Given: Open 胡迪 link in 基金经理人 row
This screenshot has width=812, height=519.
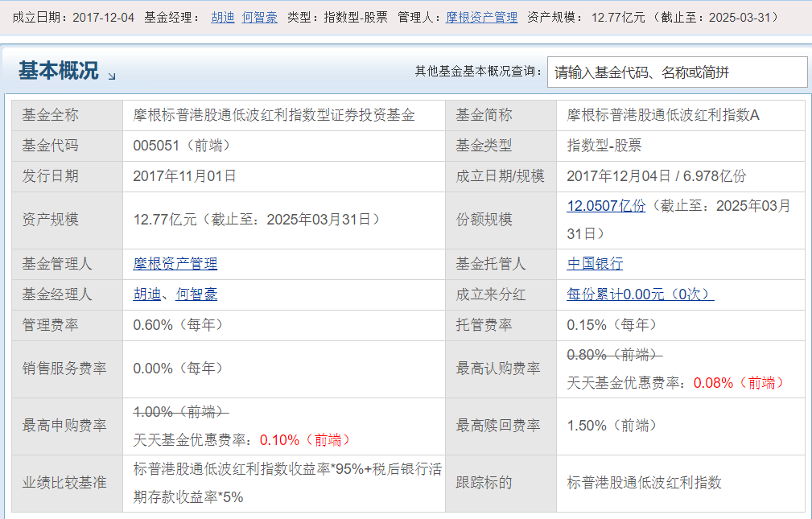Looking at the screenshot, I should (x=147, y=295).
